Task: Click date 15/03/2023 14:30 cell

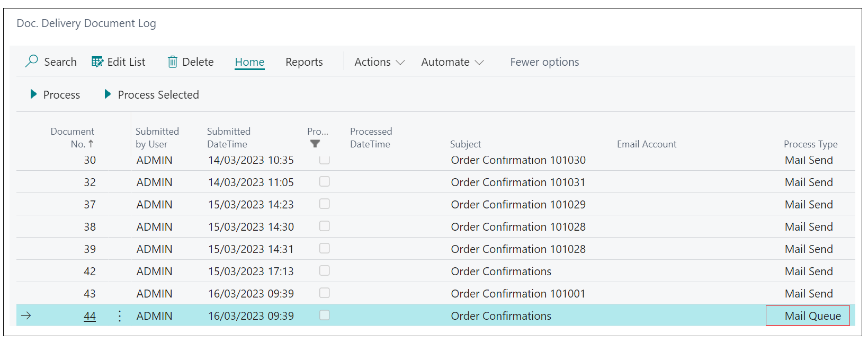Action: [x=250, y=227]
